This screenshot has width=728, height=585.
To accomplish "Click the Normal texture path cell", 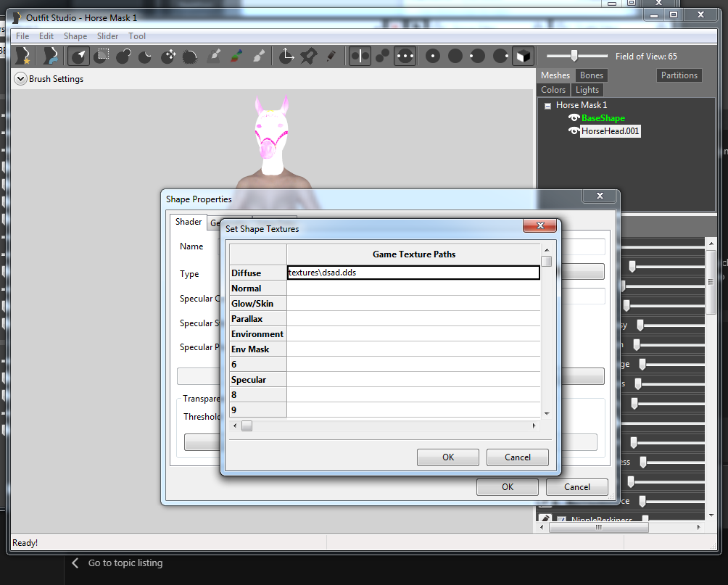I will (413, 289).
